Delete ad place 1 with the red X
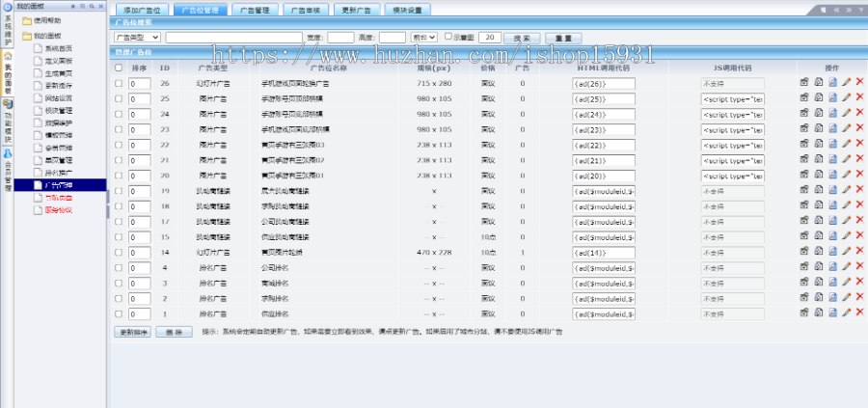The width and height of the screenshot is (868, 408). [859, 313]
